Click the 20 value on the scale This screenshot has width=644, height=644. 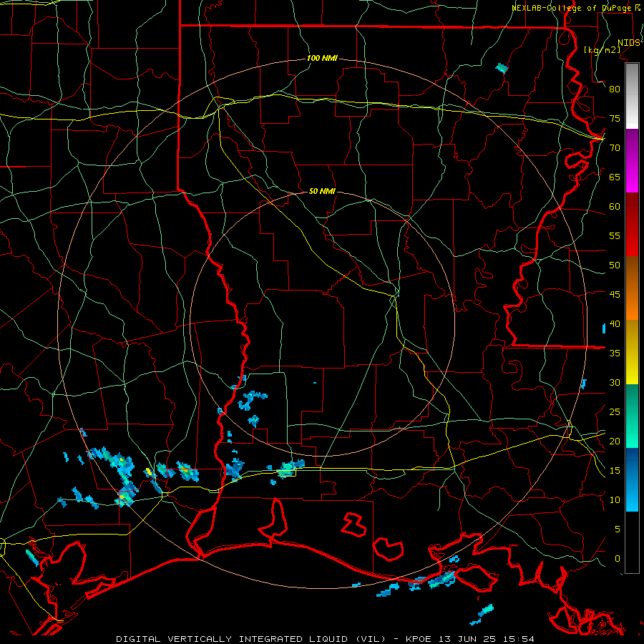pyautogui.click(x=615, y=441)
